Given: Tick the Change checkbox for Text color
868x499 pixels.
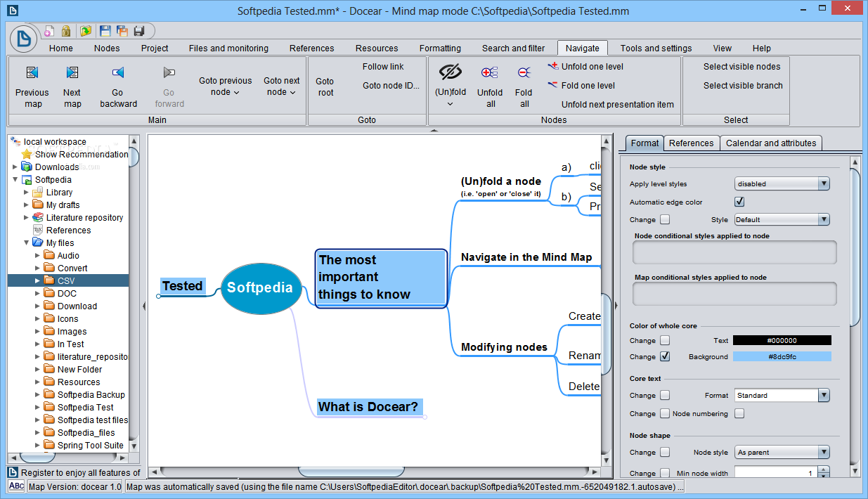Looking at the screenshot, I should [x=665, y=341].
